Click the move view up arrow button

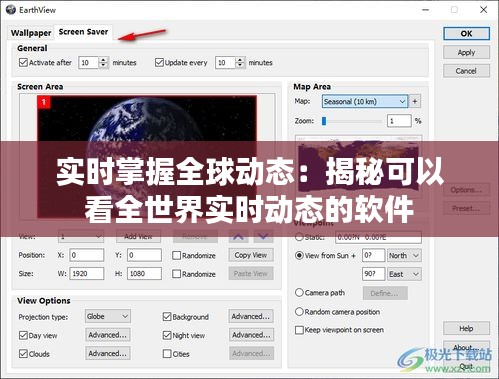pos(238,237)
